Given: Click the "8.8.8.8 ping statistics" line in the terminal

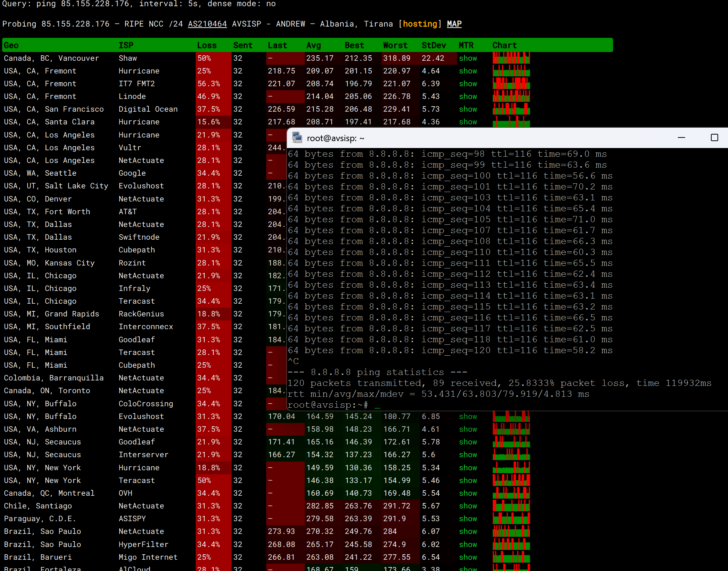Looking at the screenshot, I should (377, 372).
